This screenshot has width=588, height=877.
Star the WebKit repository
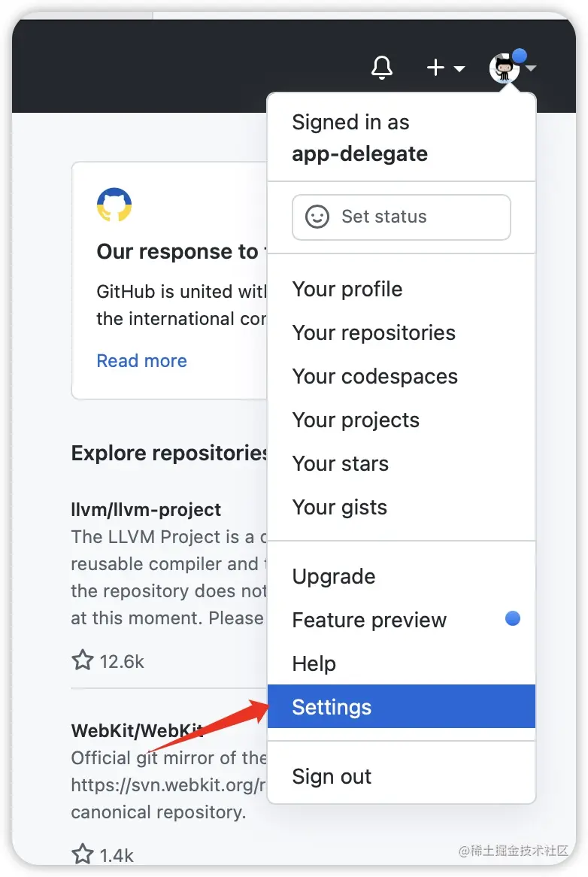pyautogui.click(x=83, y=854)
